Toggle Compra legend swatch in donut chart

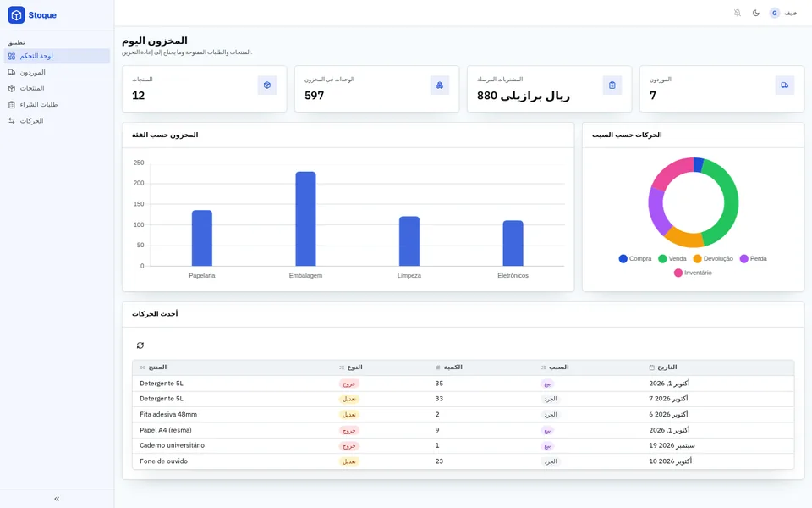coord(623,259)
